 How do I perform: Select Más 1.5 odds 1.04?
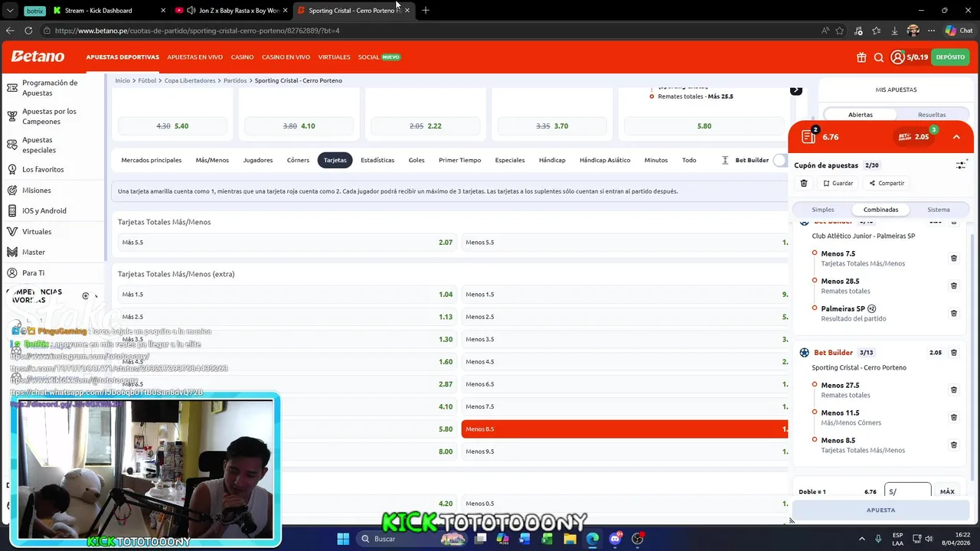(287, 295)
